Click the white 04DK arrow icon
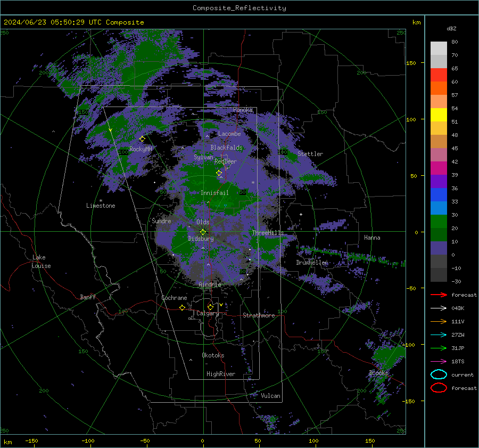The width and height of the screenshot is (479, 448). [x=439, y=308]
